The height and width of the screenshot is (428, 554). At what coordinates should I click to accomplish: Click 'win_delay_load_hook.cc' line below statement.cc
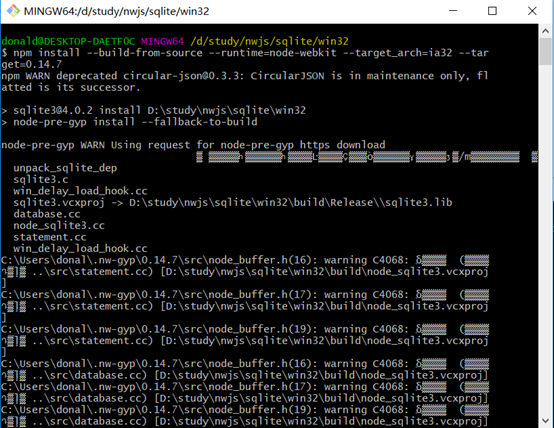click(x=80, y=248)
